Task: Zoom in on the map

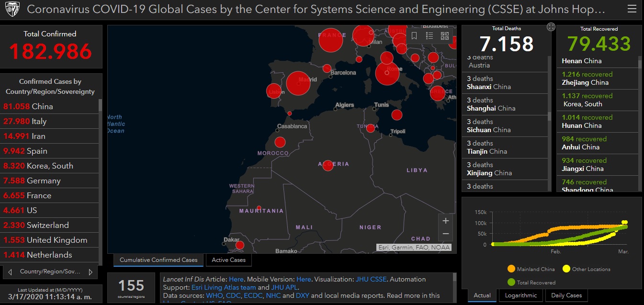Action: (x=446, y=221)
